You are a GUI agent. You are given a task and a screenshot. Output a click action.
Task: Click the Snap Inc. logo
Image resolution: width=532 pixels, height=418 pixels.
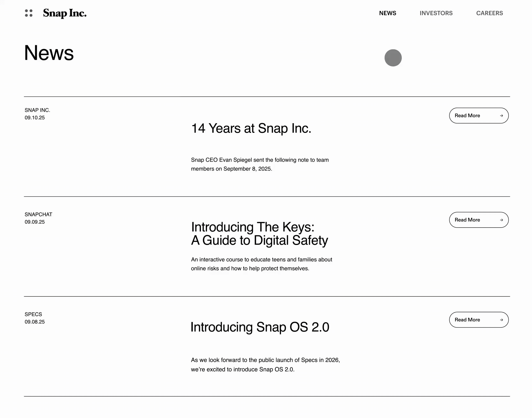(x=65, y=13)
